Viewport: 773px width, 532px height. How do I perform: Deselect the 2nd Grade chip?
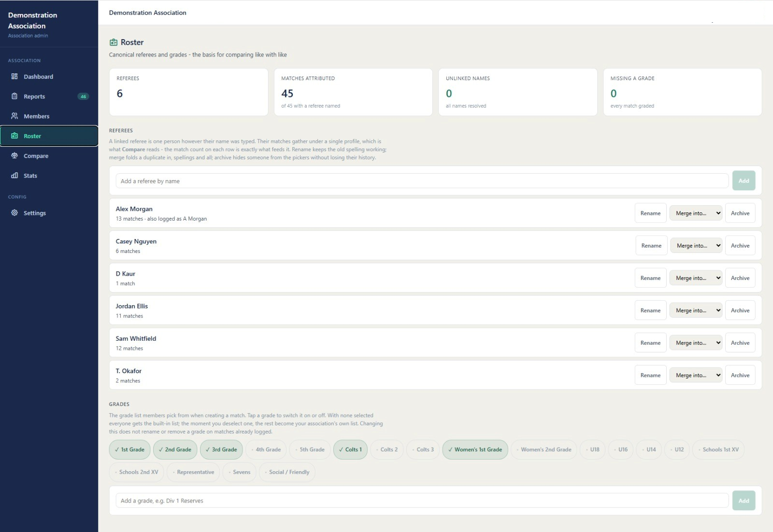[x=175, y=449]
